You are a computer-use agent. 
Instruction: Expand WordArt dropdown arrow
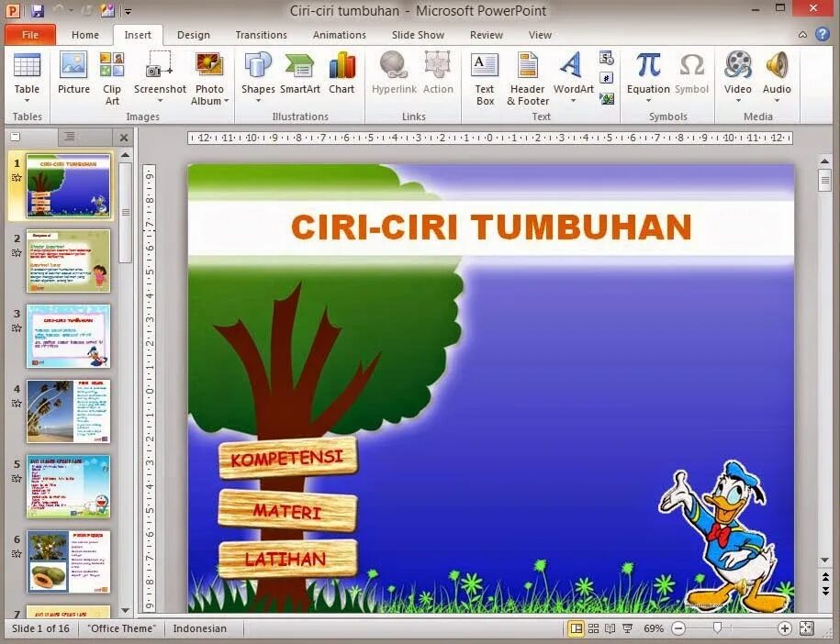pos(573,101)
